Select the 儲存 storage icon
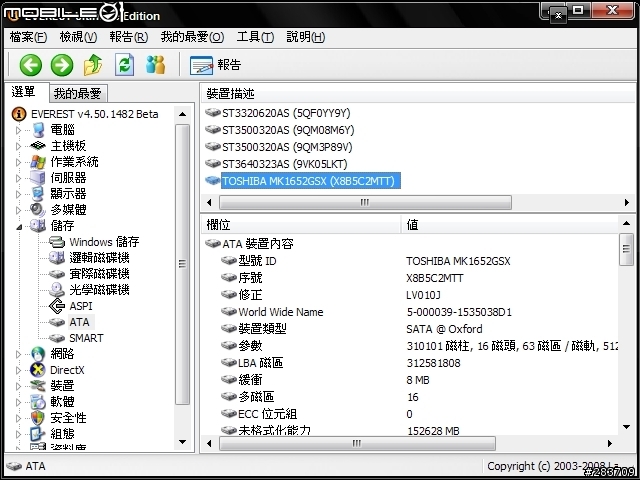The height and width of the screenshot is (480, 640). 38,225
